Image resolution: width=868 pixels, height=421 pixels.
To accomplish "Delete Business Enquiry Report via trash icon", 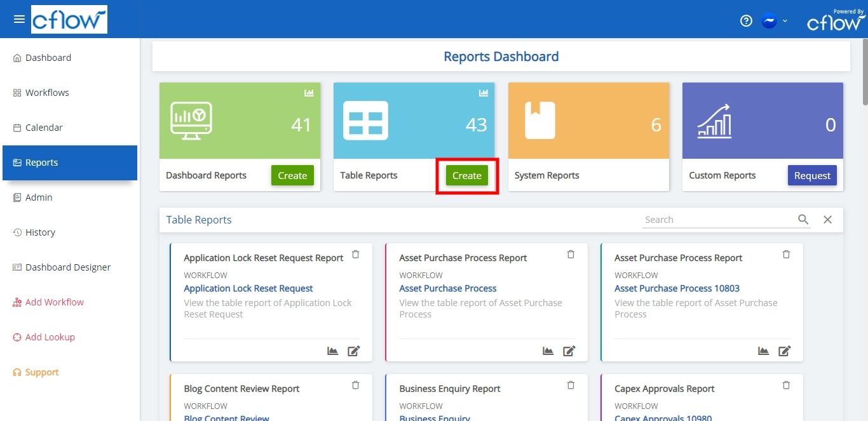I will click(571, 385).
